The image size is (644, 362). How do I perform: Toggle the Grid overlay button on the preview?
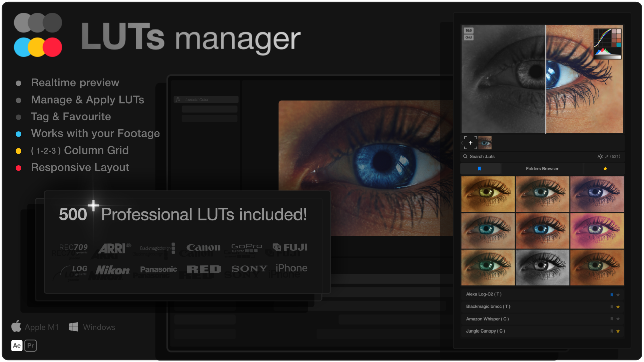[x=468, y=37]
